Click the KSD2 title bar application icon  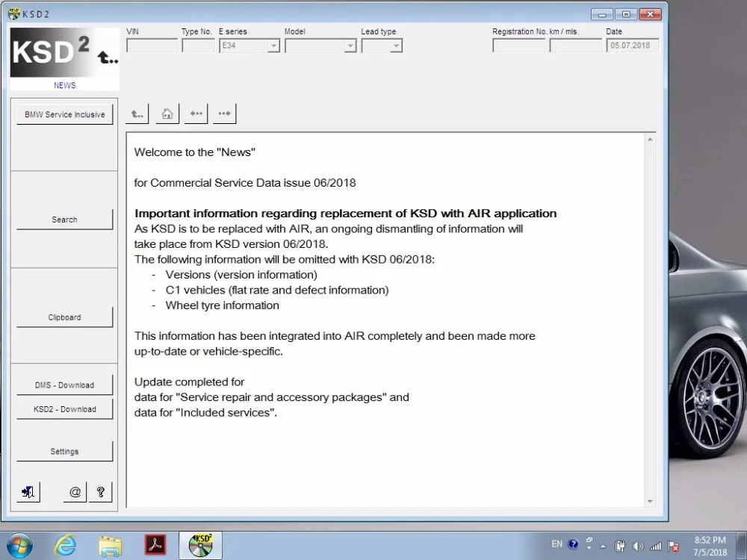tap(13, 13)
